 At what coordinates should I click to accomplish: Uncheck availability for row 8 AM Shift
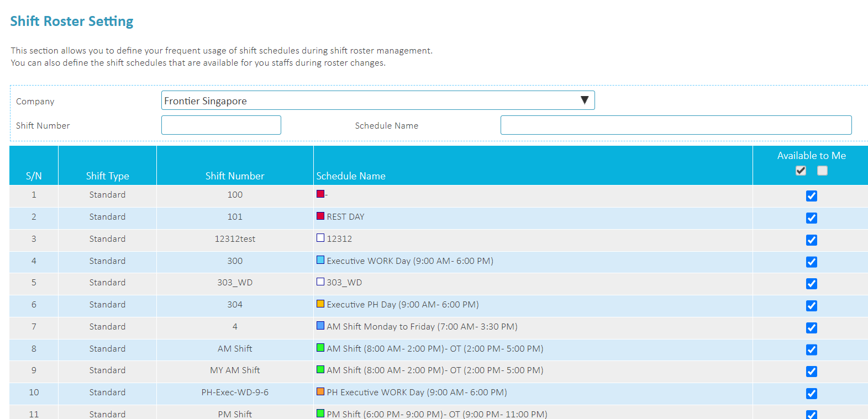[x=811, y=350]
